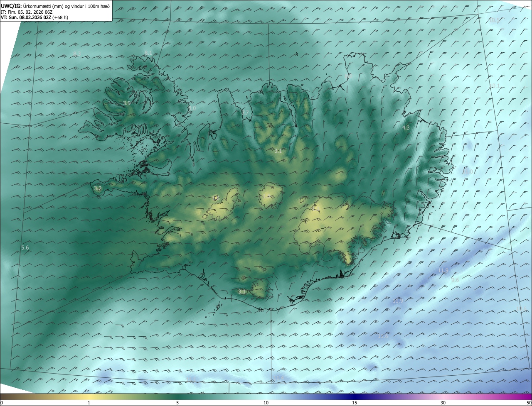The image size is (532, 406).
Task: Click the colorbar tick label 30
Action: pyautogui.click(x=443, y=403)
